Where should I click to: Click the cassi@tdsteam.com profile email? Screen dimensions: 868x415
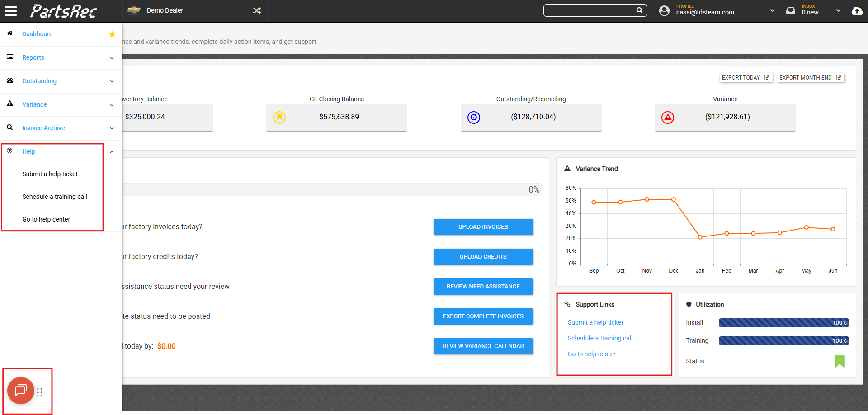[705, 13]
